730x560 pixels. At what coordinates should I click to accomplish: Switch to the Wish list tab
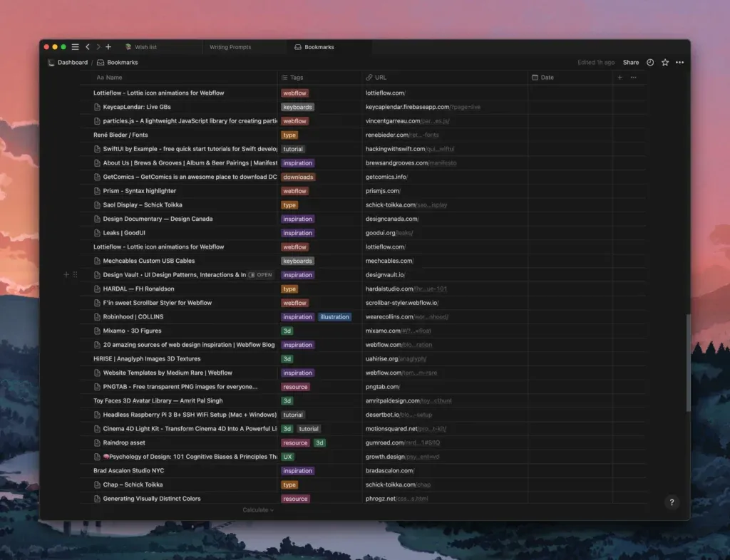pyautogui.click(x=141, y=47)
